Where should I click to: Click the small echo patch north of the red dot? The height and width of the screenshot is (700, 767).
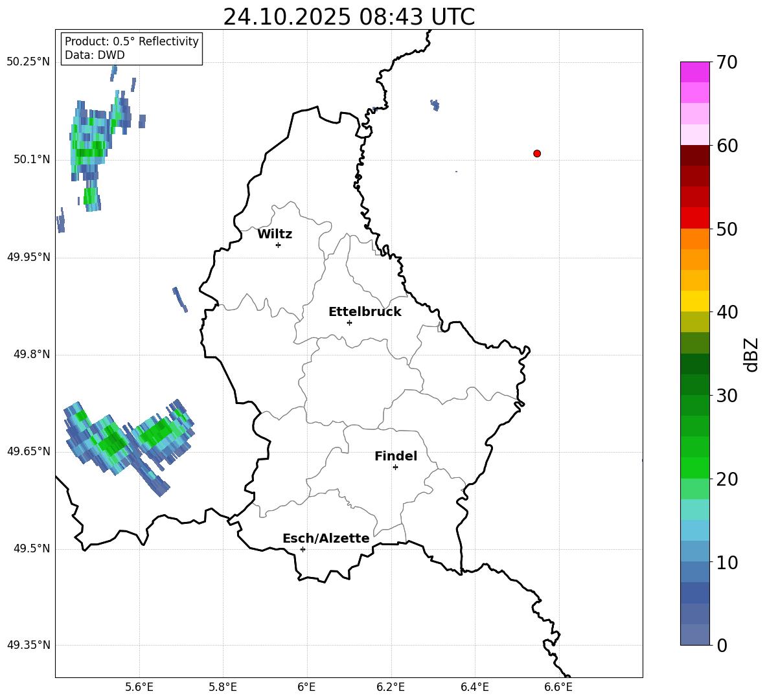[x=435, y=105]
